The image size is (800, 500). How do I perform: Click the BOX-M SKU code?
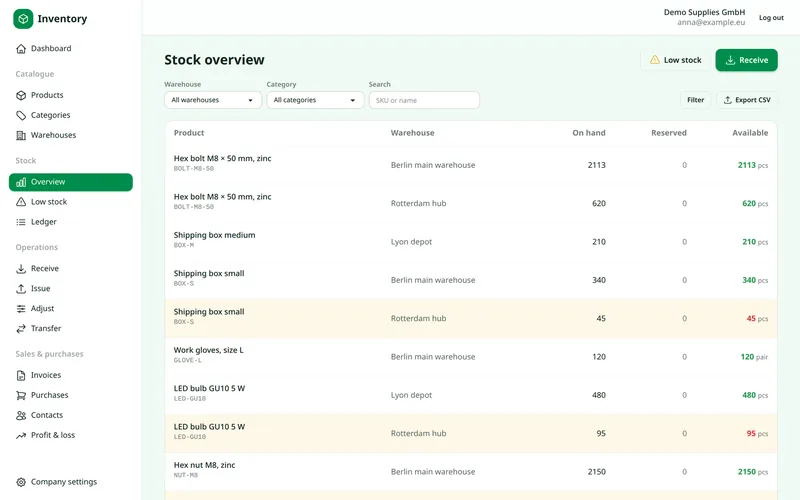point(184,245)
